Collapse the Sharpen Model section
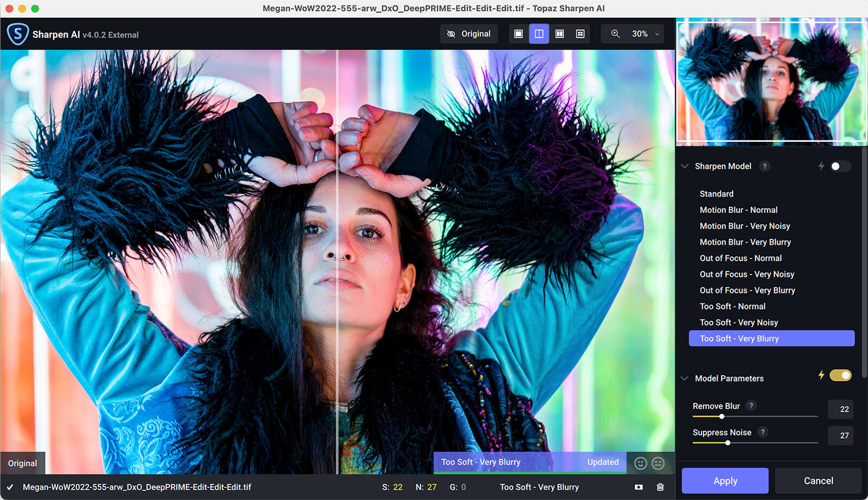 (685, 166)
